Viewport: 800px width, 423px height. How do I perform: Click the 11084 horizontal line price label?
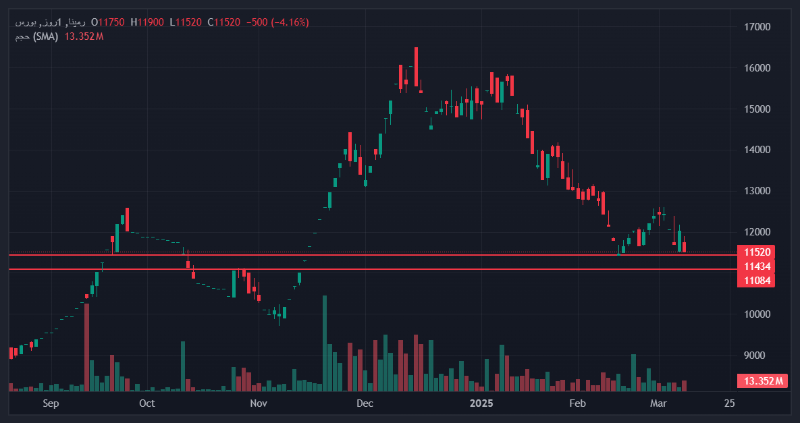click(756, 280)
